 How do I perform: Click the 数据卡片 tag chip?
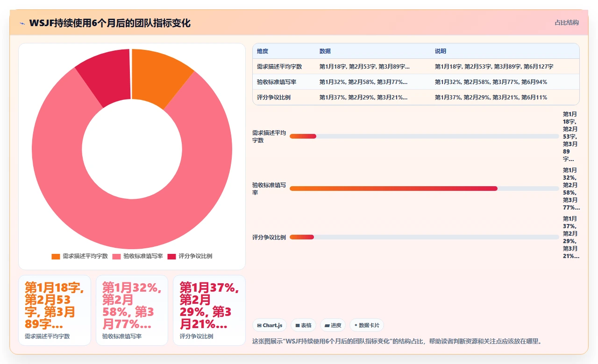point(367,325)
